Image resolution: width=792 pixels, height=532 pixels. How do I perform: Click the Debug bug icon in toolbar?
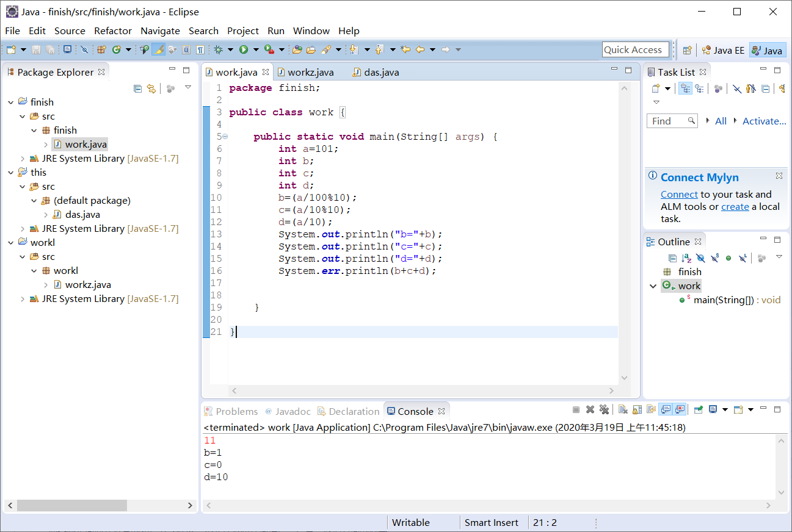click(x=217, y=49)
